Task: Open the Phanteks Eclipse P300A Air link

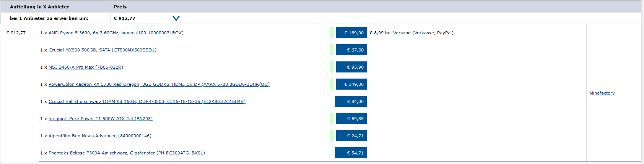Action: [127, 153]
